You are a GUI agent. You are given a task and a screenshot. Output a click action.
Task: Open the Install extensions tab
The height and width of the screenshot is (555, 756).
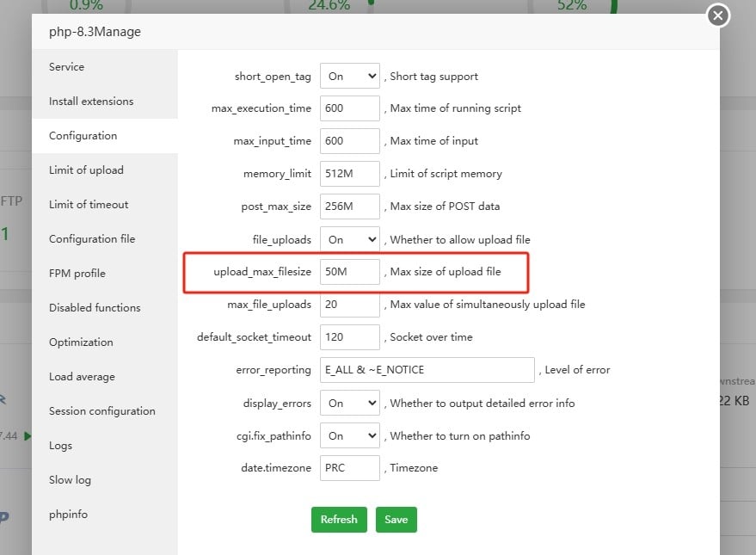[x=91, y=102]
